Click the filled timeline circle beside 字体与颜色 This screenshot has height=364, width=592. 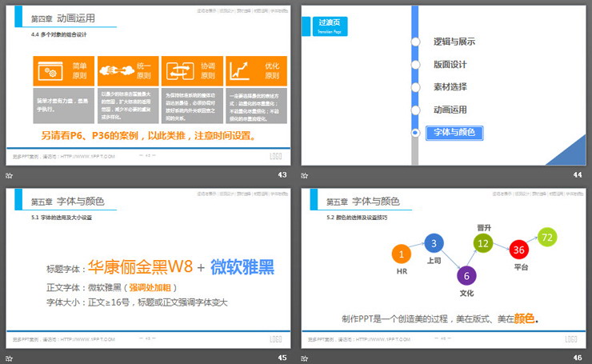point(415,133)
